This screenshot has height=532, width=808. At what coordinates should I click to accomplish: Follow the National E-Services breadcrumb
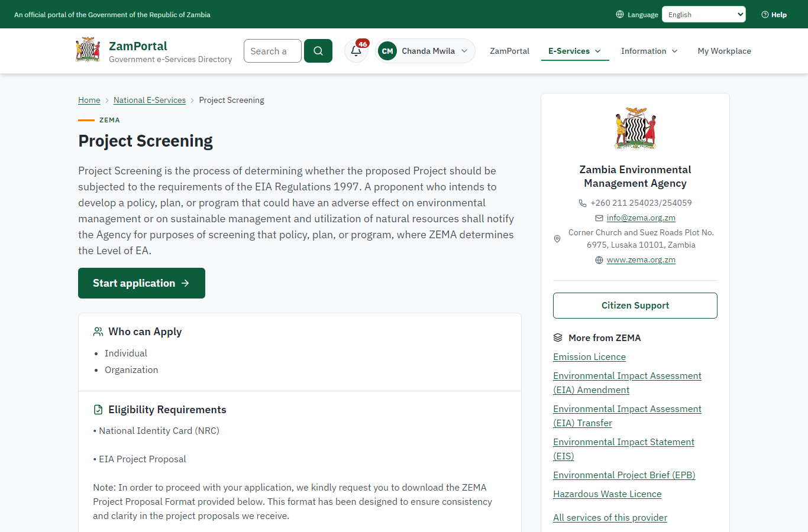pos(150,100)
